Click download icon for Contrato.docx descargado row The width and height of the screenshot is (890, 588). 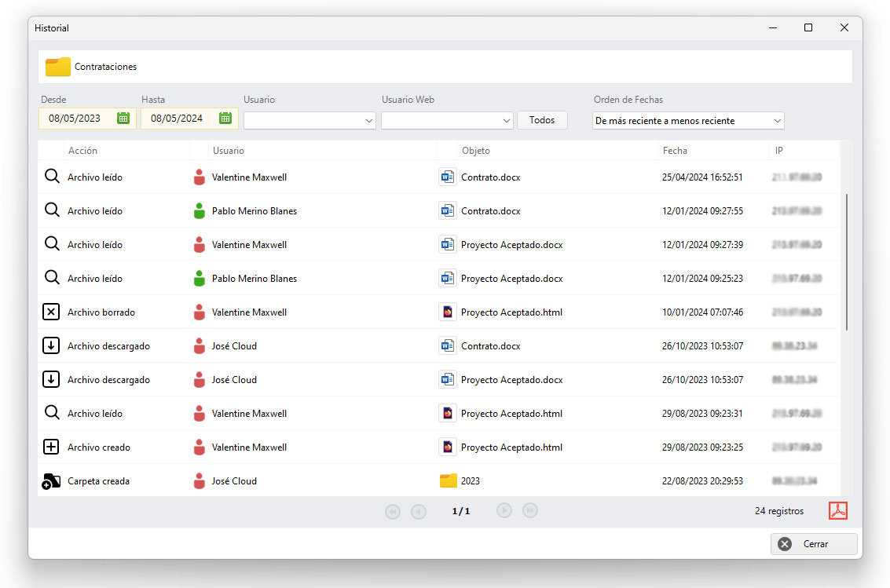tap(51, 345)
